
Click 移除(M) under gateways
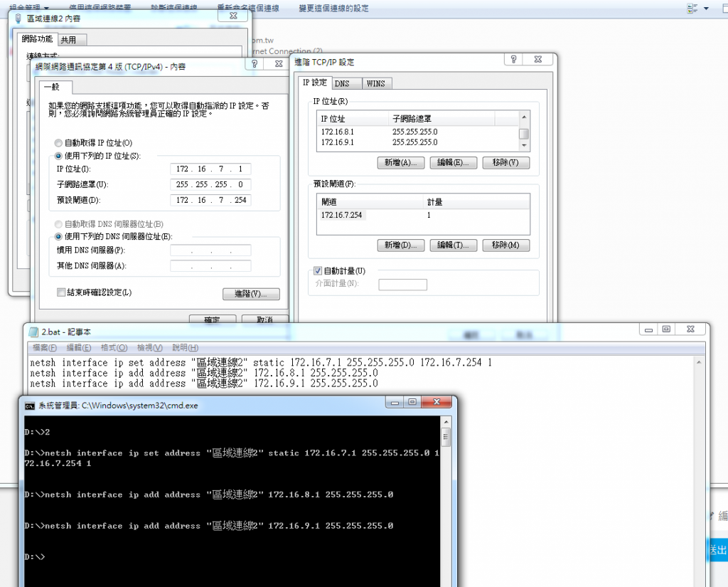click(506, 245)
